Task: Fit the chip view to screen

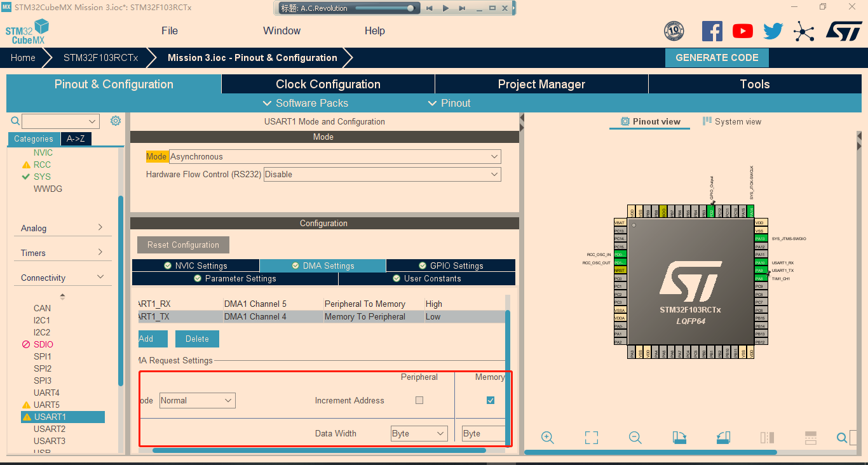Action: (x=592, y=437)
